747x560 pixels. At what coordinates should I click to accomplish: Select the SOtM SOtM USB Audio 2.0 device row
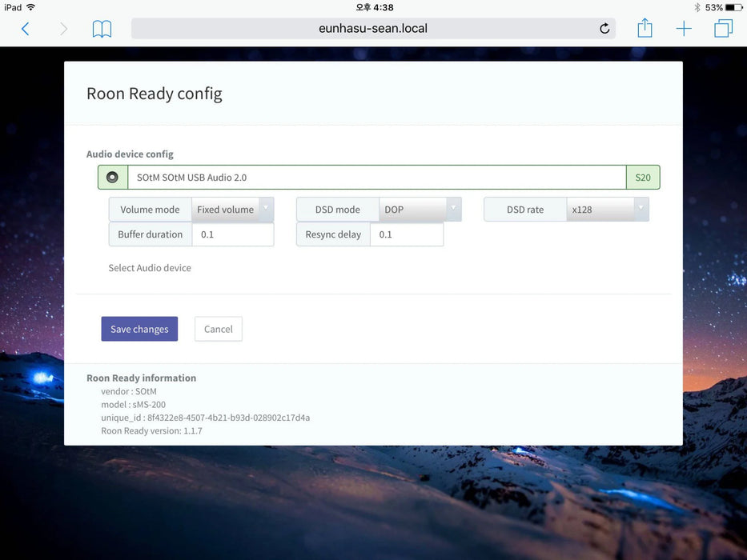point(376,178)
